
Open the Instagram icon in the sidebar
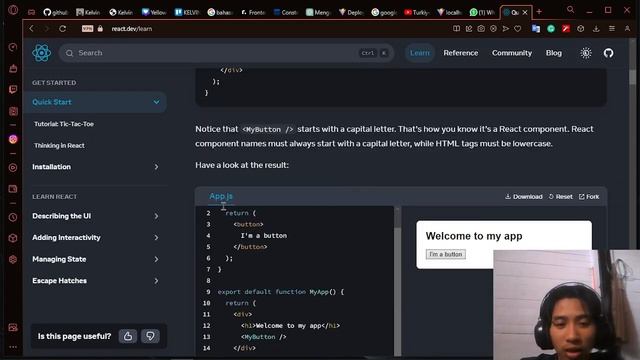pyautogui.click(x=13, y=140)
